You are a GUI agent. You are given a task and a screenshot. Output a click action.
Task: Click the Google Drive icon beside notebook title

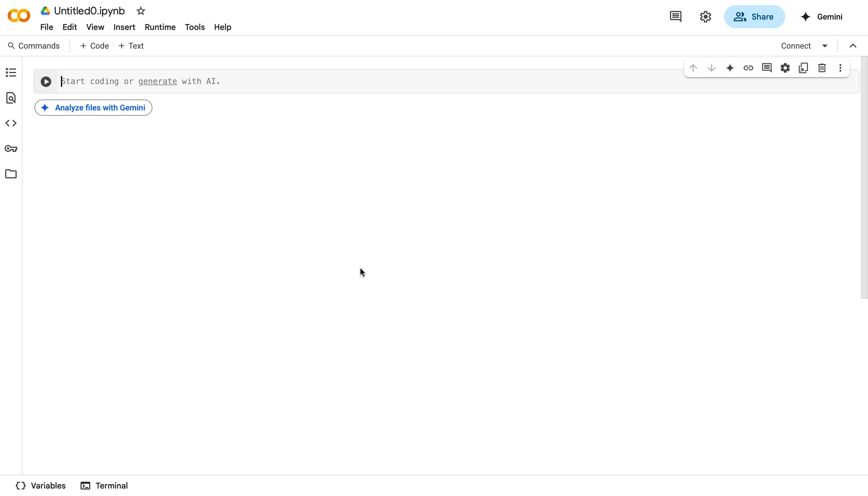(45, 11)
